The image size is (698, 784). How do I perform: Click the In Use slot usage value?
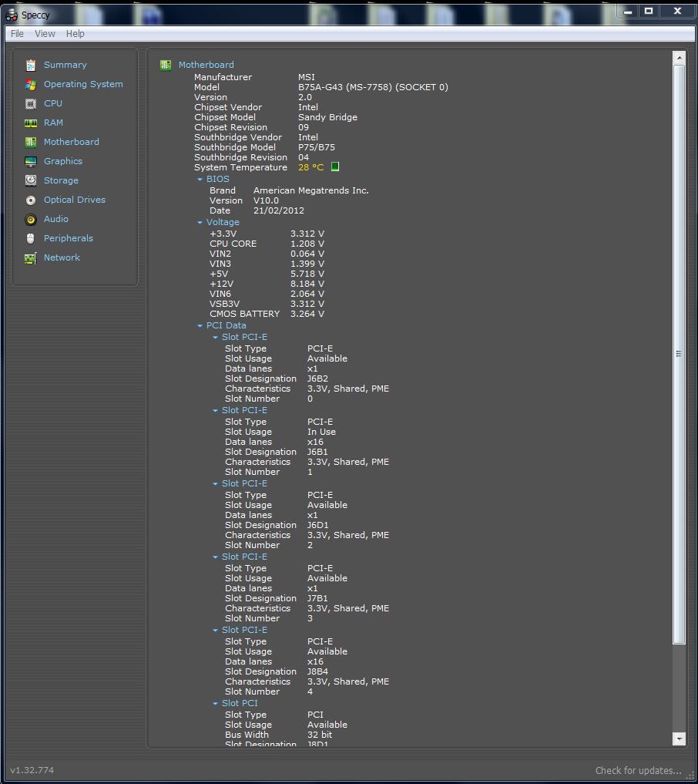321,432
